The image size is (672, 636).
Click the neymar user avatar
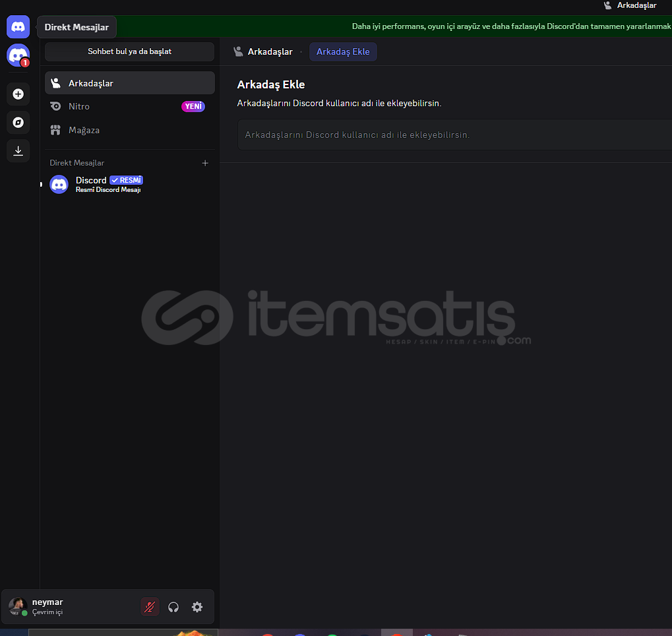coord(18,606)
